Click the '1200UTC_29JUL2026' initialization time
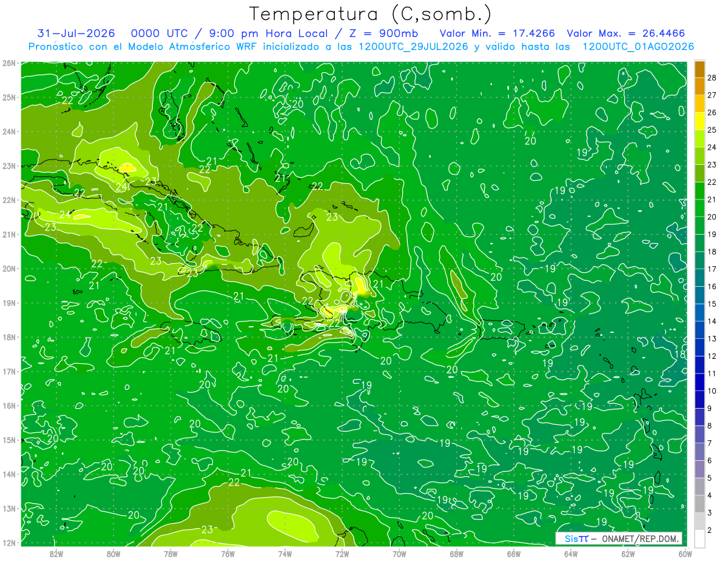Viewport: 728px width, 562px height. 413,47
